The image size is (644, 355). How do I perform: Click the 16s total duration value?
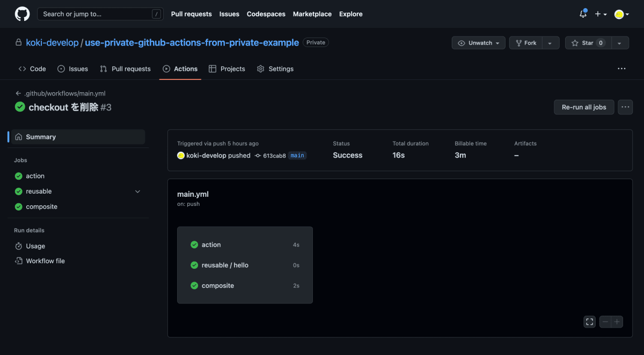pyautogui.click(x=398, y=155)
